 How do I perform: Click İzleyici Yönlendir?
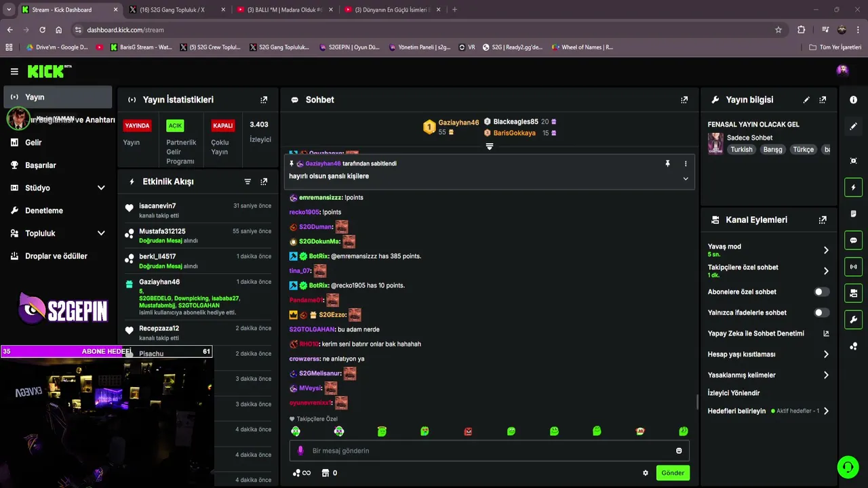pos(734,393)
